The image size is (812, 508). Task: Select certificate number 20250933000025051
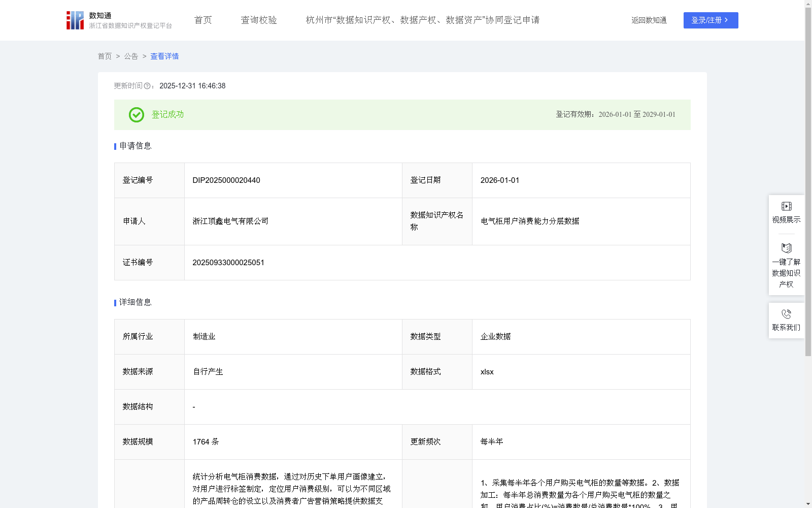click(x=228, y=263)
